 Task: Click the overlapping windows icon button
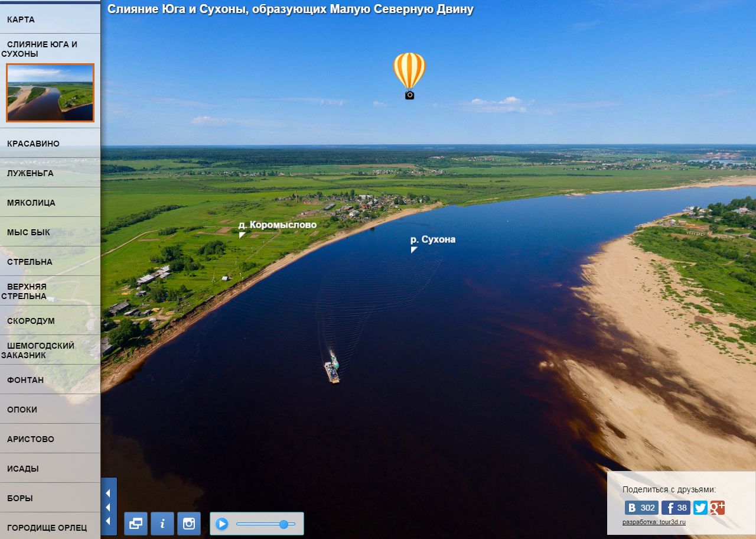136,524
